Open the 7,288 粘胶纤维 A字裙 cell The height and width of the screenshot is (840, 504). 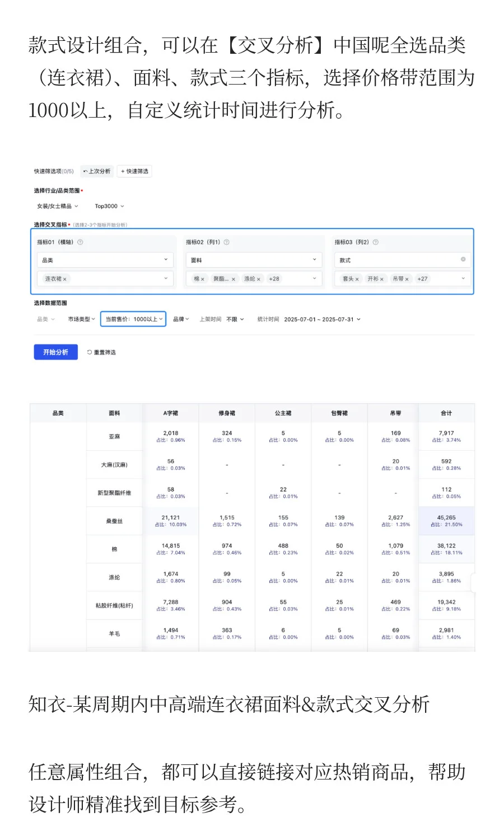(x=171, y=605)
